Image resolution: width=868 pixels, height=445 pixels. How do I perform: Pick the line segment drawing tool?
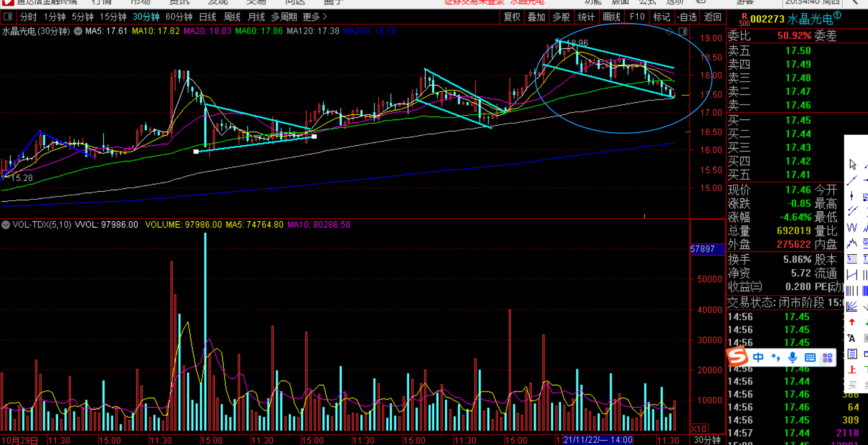coord(852,180)
